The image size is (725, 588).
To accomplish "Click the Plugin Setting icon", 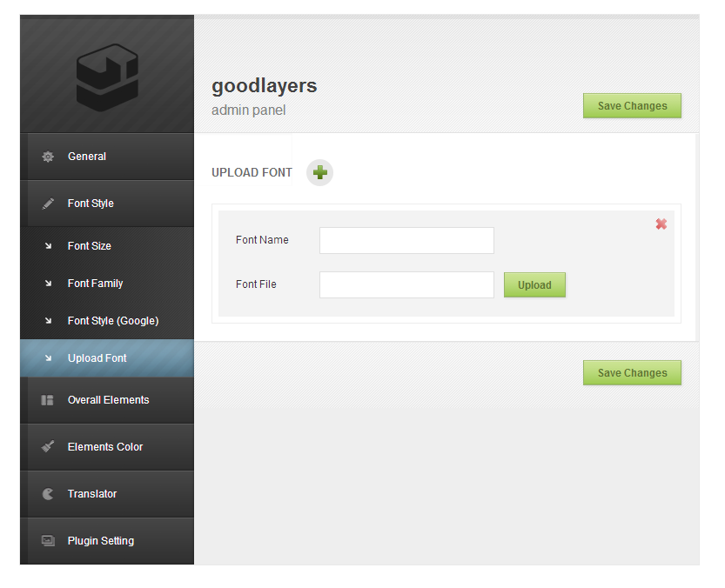I will (48, 540).
